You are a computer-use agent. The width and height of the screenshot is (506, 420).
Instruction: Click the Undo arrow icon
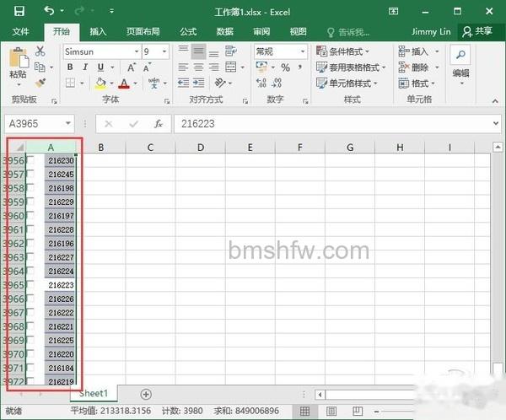pos(49,11)
